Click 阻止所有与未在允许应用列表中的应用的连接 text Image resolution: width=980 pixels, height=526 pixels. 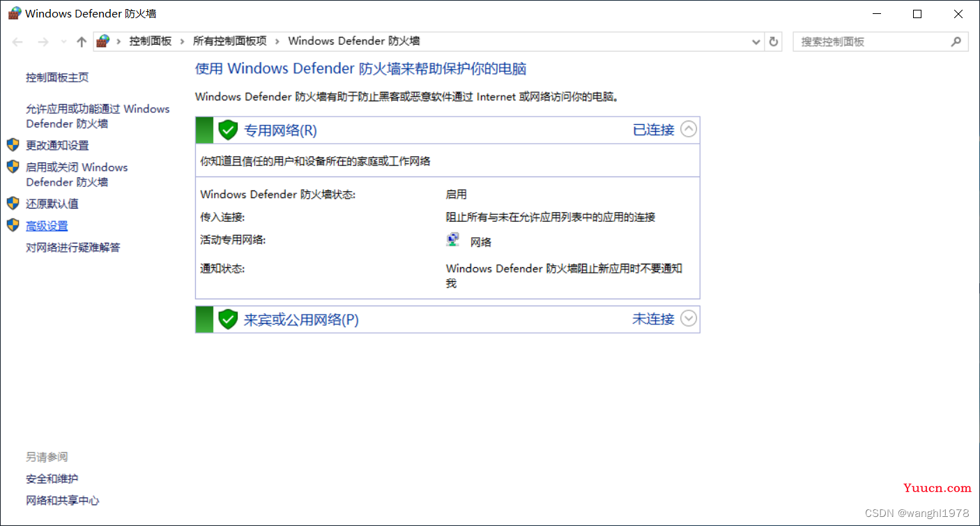[551, 217]
